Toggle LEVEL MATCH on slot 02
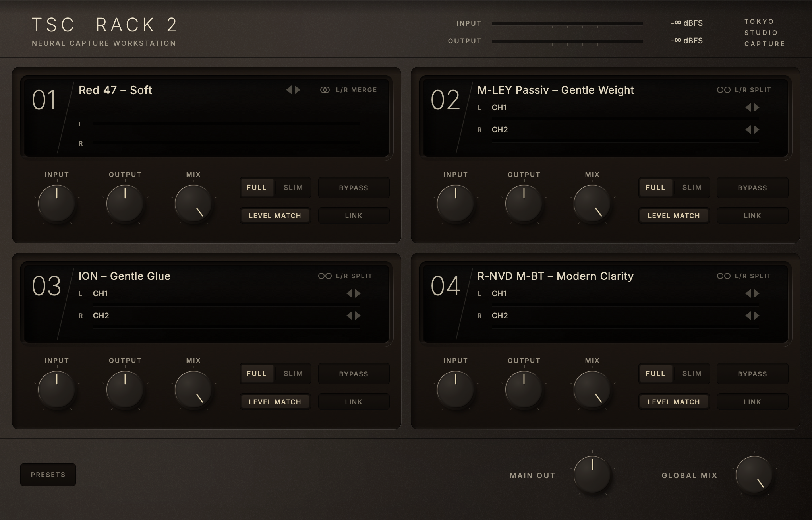Image resolution: width=812 pixels, height=520 pixels. [x=674, y=215]
